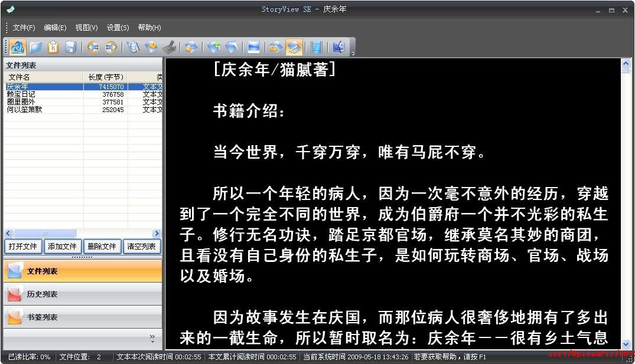Switch to the 历史列表 panel tab

pyautogui.click(x=83, y=294)
